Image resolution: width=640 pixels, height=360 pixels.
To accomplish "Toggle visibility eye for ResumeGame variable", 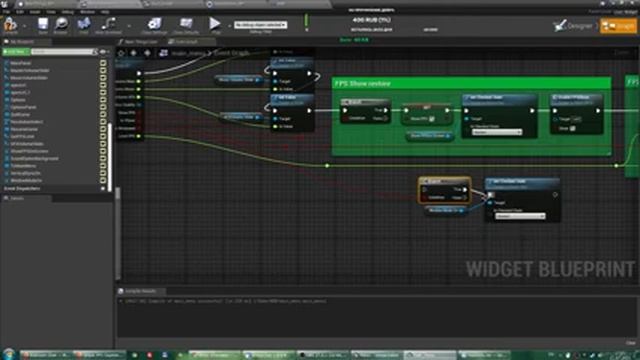I will (103, 129).
